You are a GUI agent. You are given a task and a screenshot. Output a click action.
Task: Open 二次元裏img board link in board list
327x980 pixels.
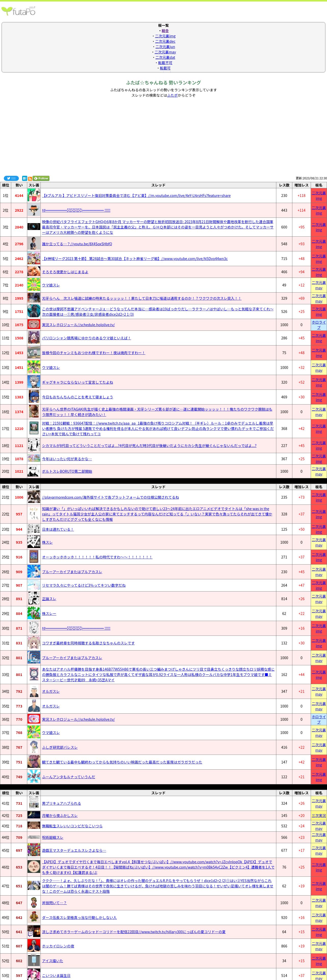coord(165,36)
